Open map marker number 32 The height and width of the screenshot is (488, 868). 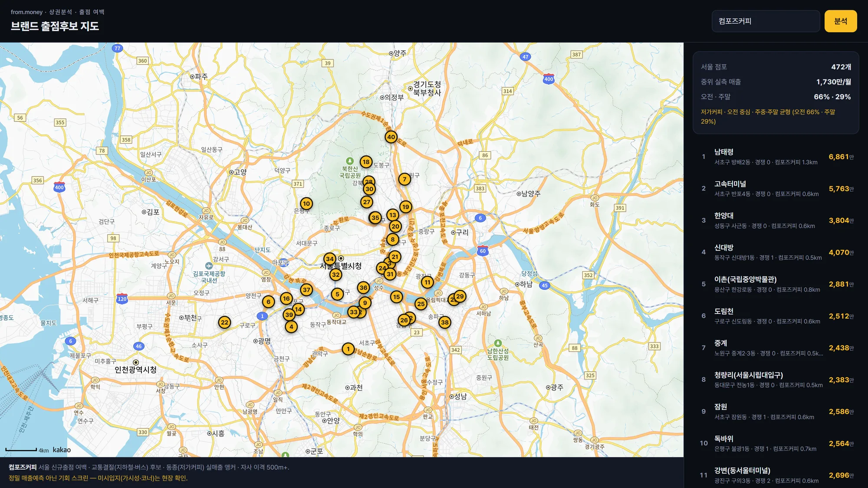tap(335, 275)
